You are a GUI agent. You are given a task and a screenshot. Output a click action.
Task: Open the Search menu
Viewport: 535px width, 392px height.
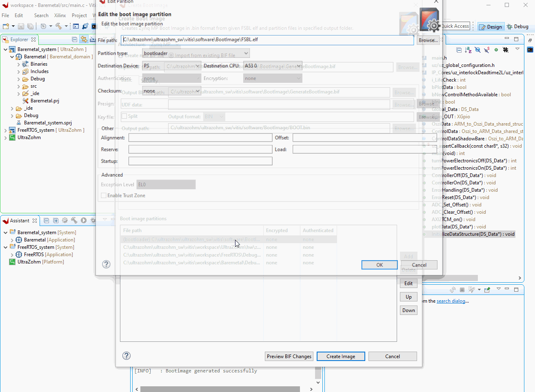[41, 16]
